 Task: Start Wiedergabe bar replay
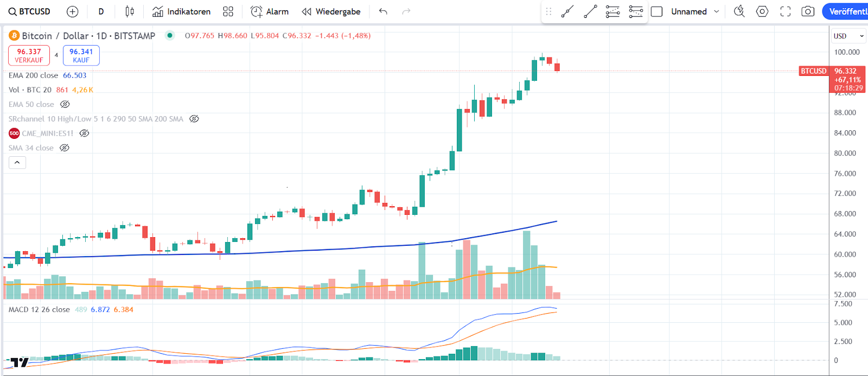click(x=331, y=11)
